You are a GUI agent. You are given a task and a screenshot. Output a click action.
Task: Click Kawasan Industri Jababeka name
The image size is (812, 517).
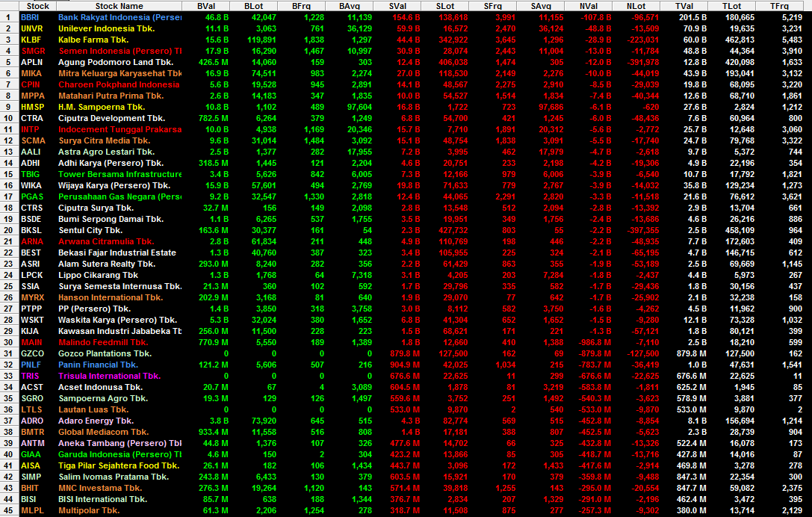pos(120,332)
